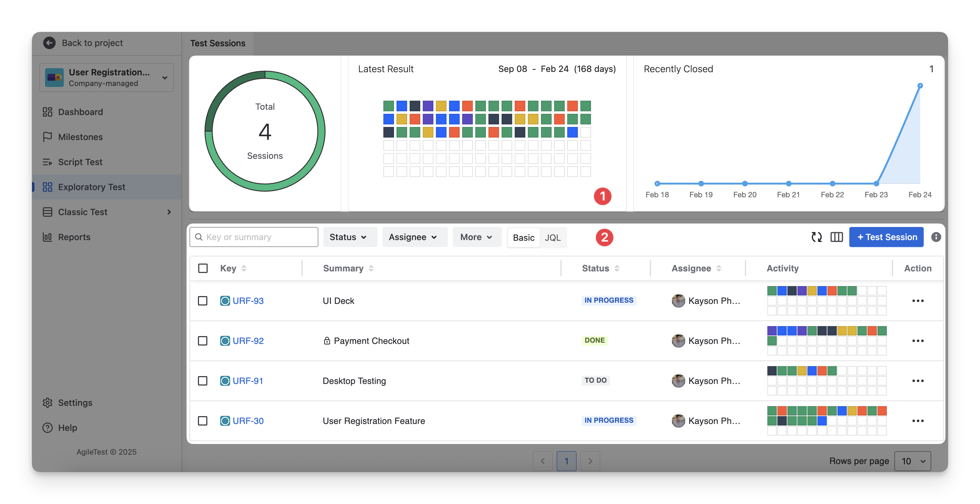Open the Rows per page dropdown
The image size is (980, 504).
[x=912, y=461]
